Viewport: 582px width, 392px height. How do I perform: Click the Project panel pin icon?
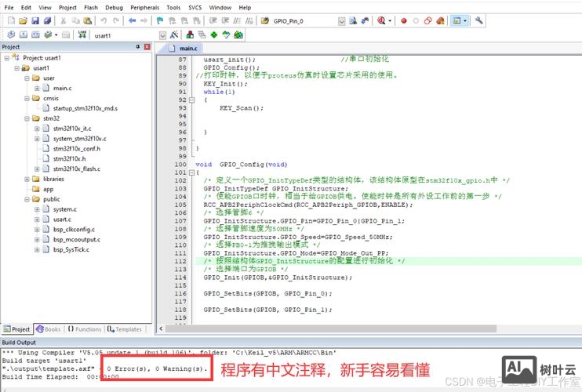pyautogui.click(x=138, y=47)
